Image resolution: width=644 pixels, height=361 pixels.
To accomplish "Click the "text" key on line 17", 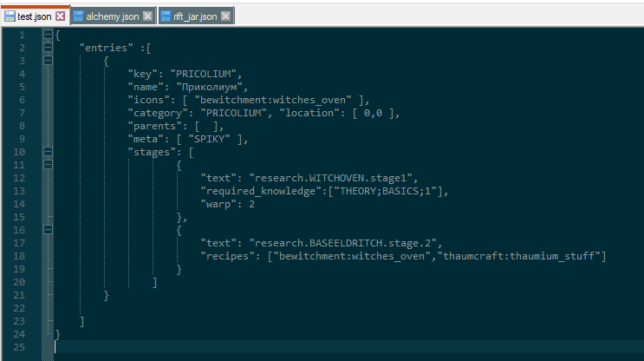I will 218,243.
